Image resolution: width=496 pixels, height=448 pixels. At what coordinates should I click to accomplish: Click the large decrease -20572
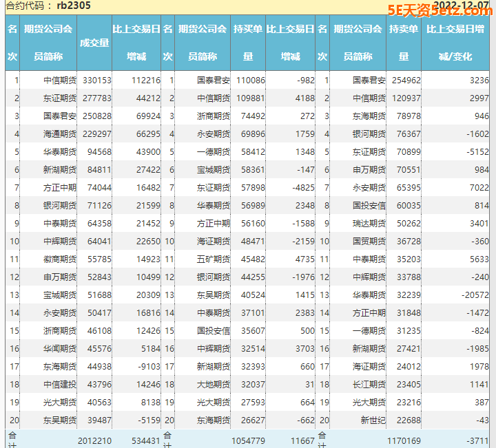pos(475,295)
